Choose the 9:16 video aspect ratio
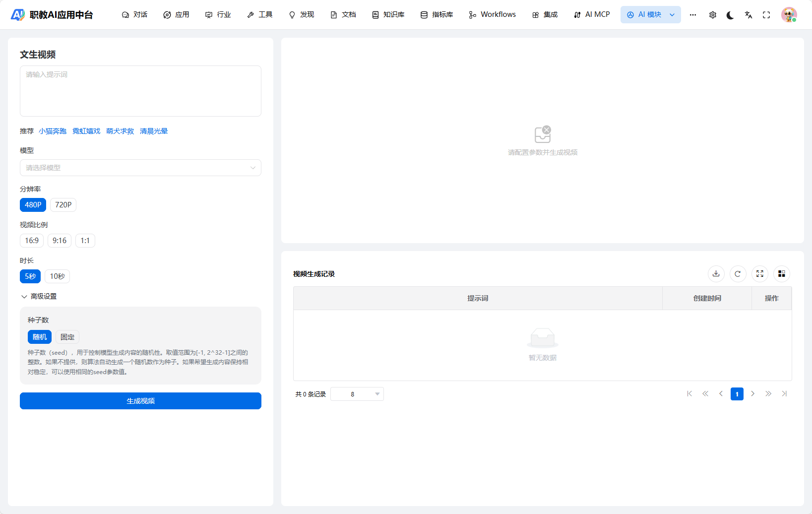Viewport: 812px width, 514px height. 59,240
